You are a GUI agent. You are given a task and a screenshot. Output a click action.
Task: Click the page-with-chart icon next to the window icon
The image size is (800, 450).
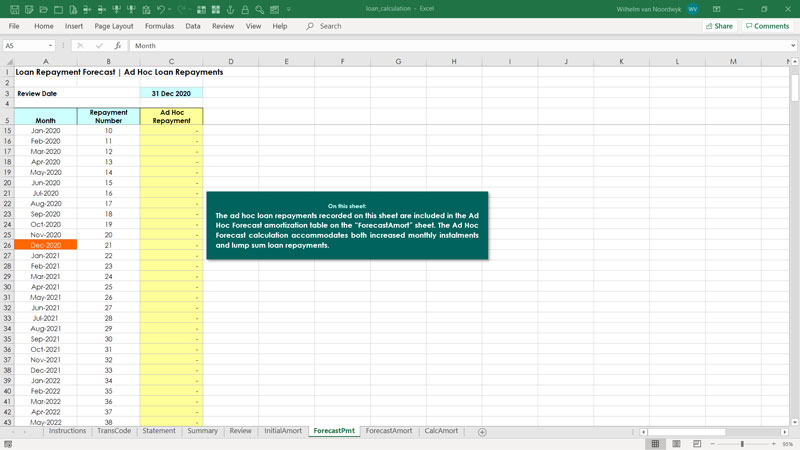tap(73, 9)
